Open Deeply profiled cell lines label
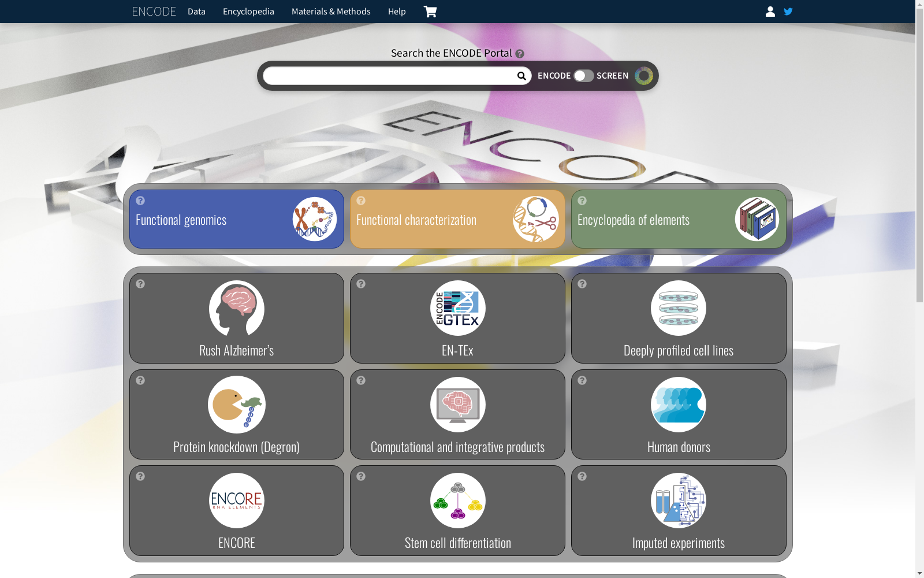The image size is (924, 578). coord(679,350)
